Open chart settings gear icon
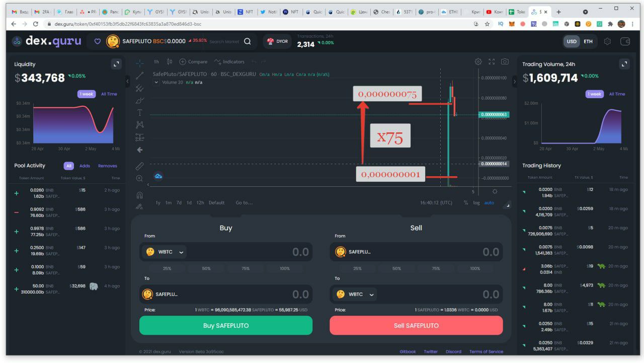The width and height of the screenshot is (644, 363). 478,61
